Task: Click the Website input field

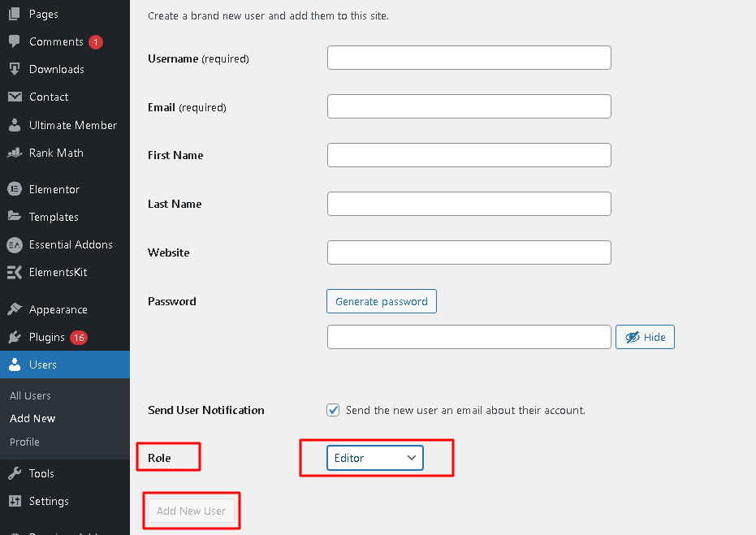Action: pos(469,252)
